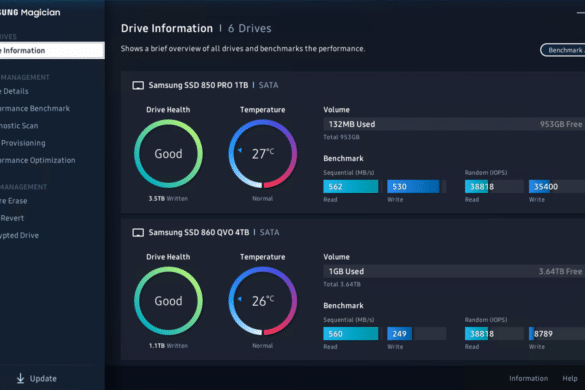Open Performance Benchmark in sidebar
The height and width of the screenshot is (390, 585).
tap(35, 109)
